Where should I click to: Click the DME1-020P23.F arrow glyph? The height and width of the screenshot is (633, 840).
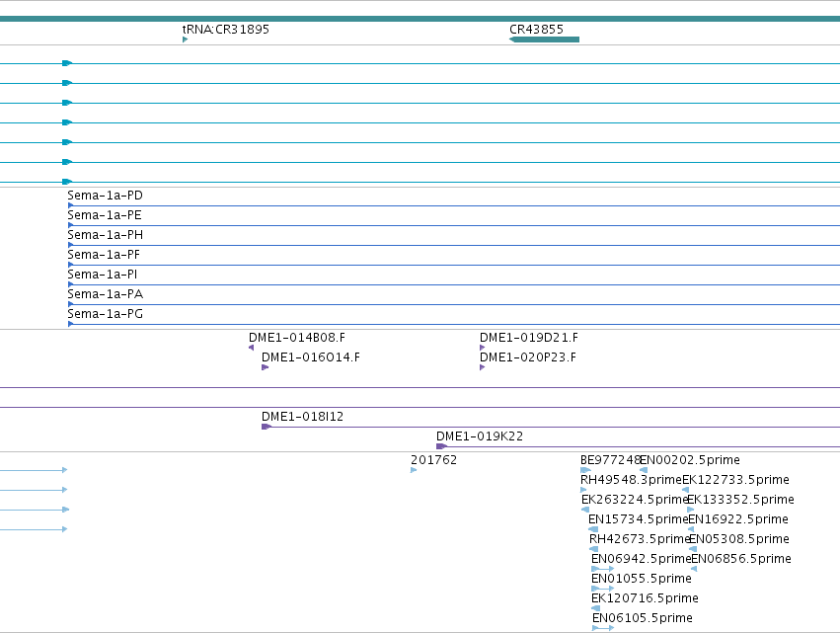pos(482,367)
